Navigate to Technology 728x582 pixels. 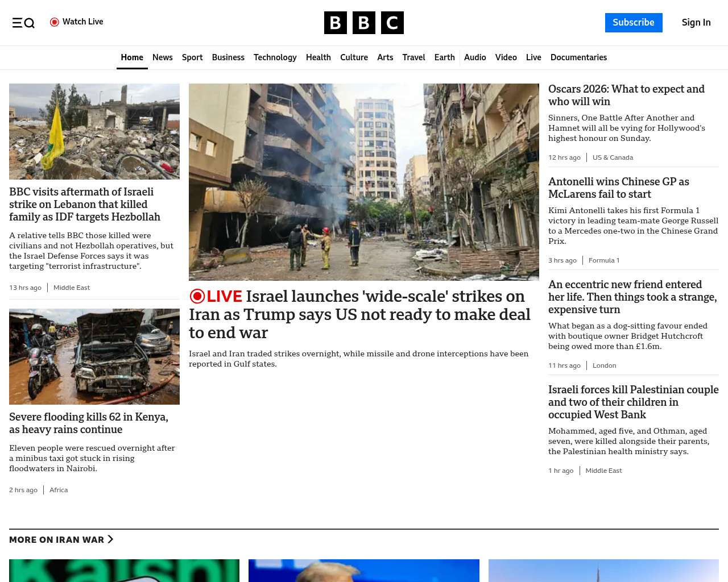(x=275, y=57)
